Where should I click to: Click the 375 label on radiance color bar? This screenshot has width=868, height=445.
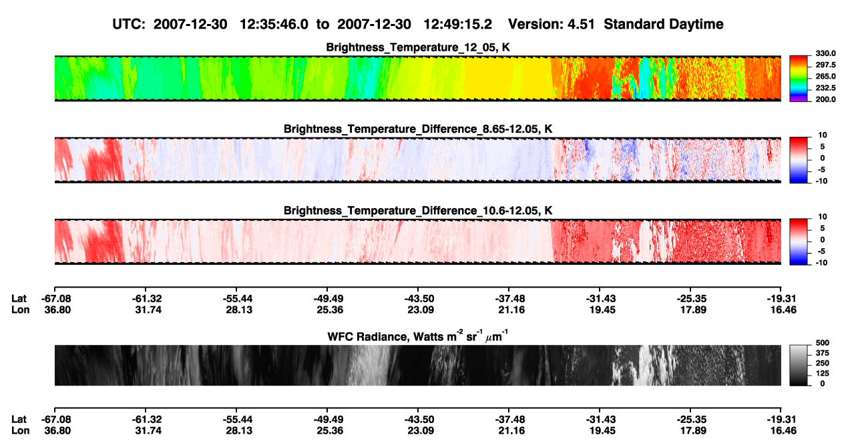click(x=821, y=353)
